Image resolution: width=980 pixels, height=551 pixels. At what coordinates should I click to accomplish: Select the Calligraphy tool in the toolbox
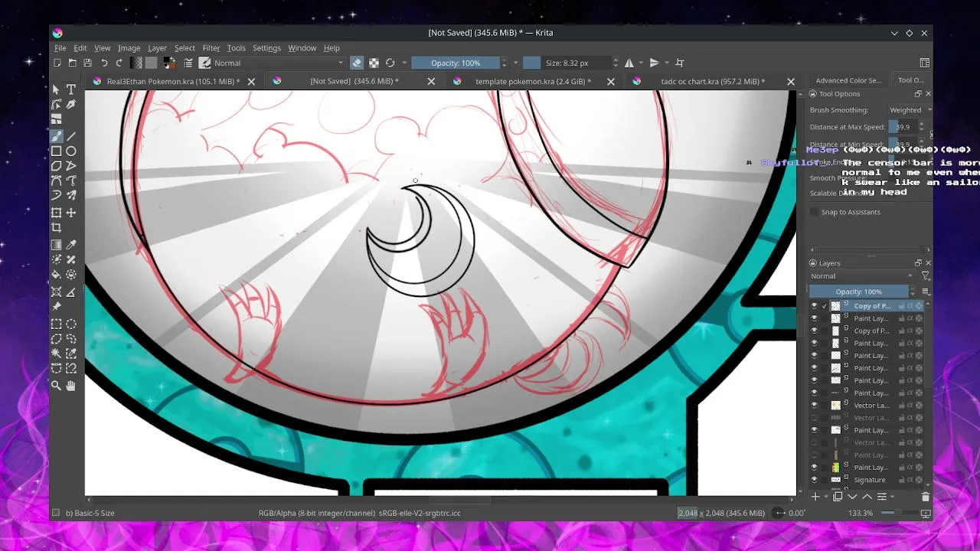coord(71,105)
